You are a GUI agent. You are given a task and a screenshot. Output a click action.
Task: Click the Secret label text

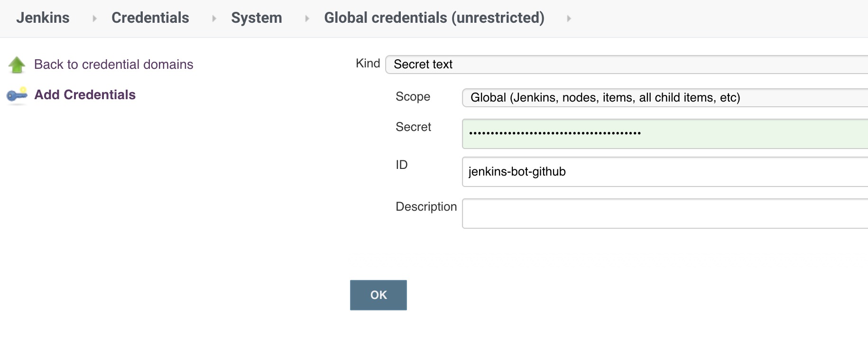[414, 127]
